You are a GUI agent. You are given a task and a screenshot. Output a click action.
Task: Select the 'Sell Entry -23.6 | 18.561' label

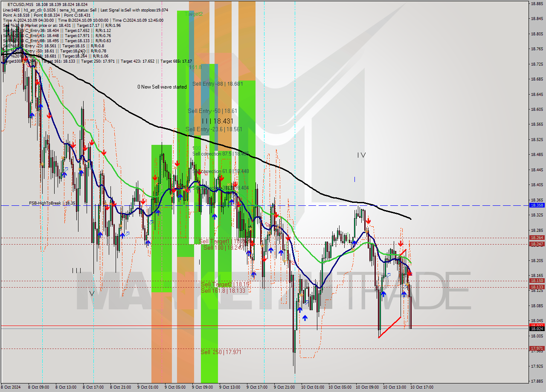(214, 129)
